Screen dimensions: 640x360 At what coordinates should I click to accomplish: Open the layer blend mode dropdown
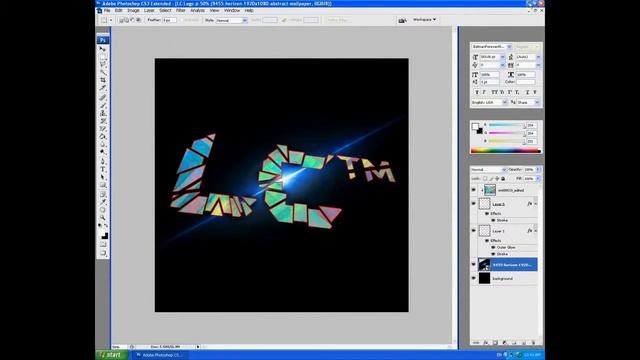coord(489,169)
